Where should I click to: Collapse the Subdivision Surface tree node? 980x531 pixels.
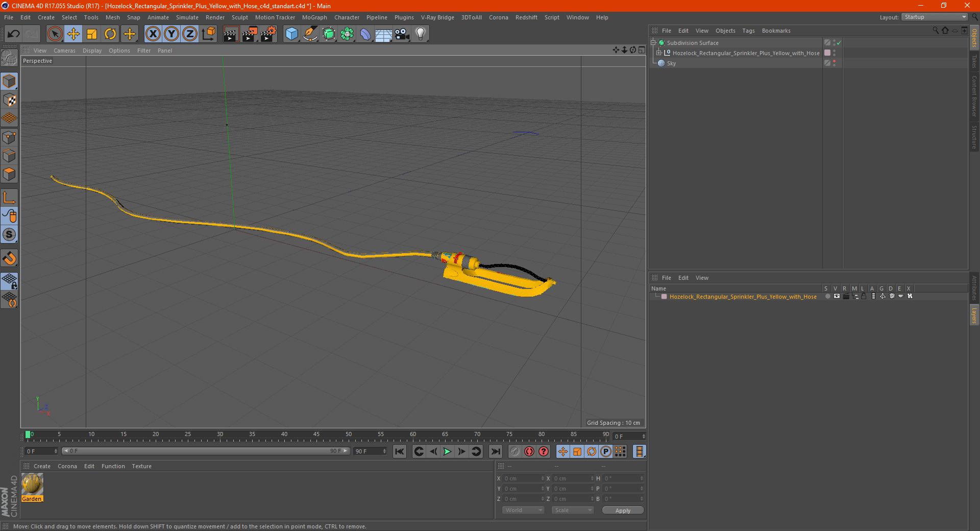[x=653, y=43]
